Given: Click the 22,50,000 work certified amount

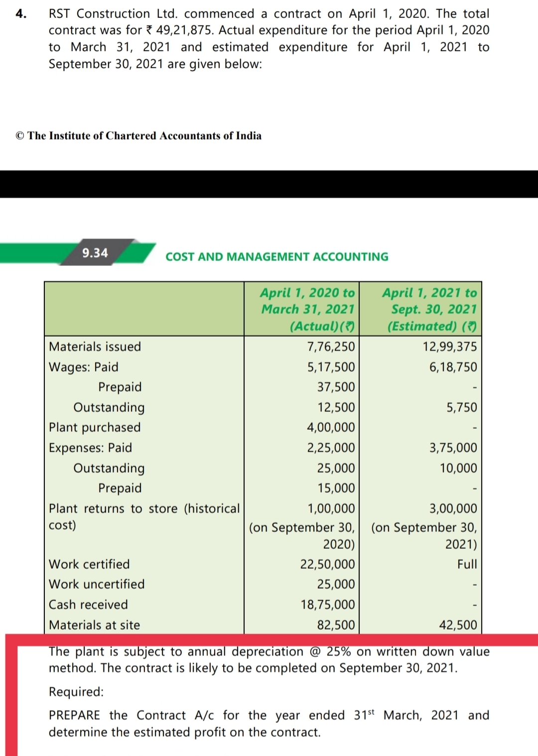Looking at the screenshot, I should pos(327,564).
